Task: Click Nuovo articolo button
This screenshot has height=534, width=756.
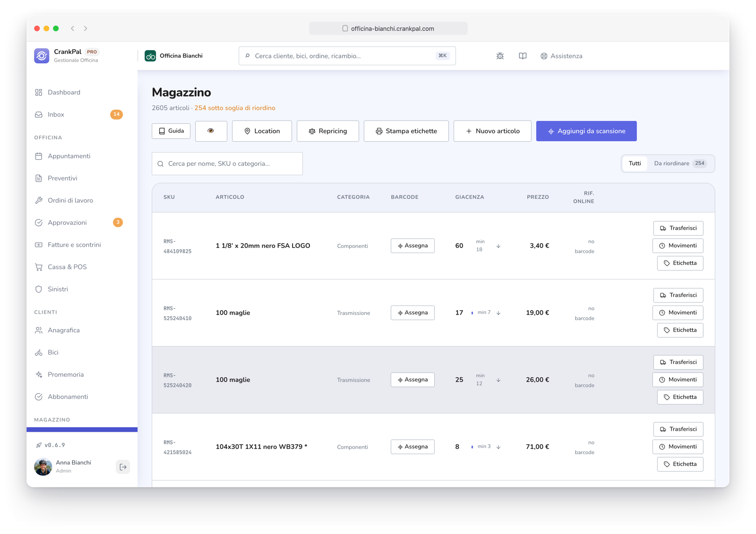Action: (492, 131)
